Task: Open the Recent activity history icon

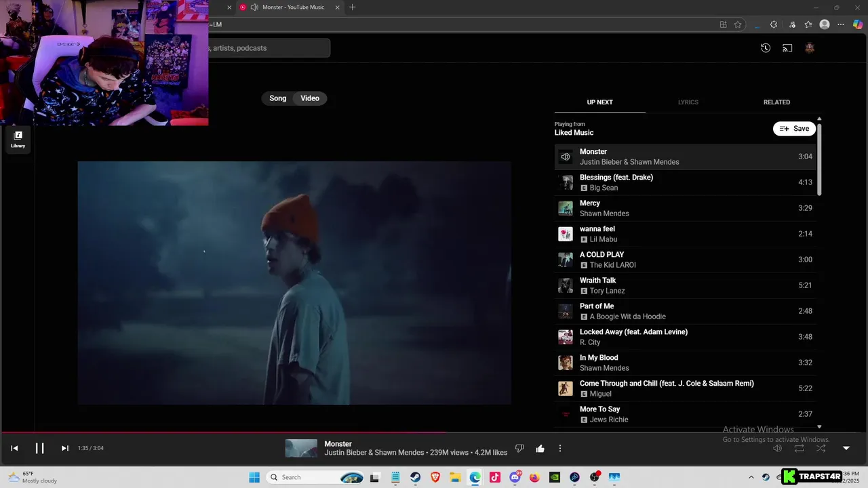Action: 766,48
